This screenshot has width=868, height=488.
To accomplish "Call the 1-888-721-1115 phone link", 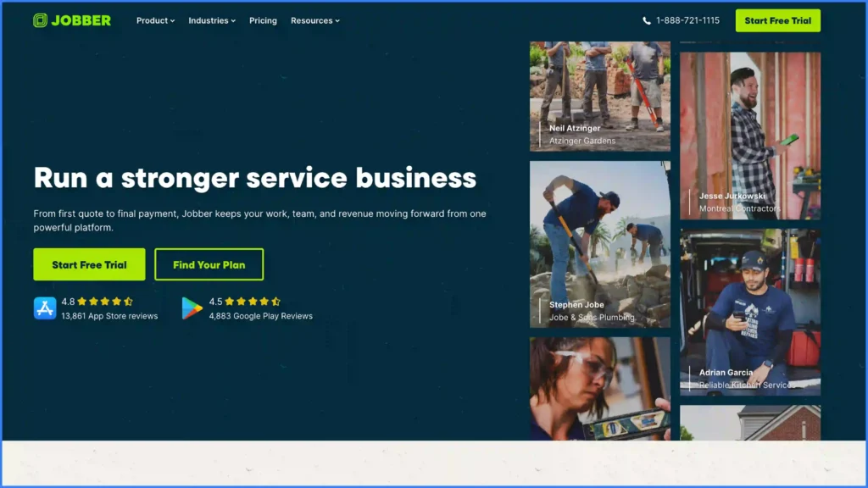I will point(687,20).
